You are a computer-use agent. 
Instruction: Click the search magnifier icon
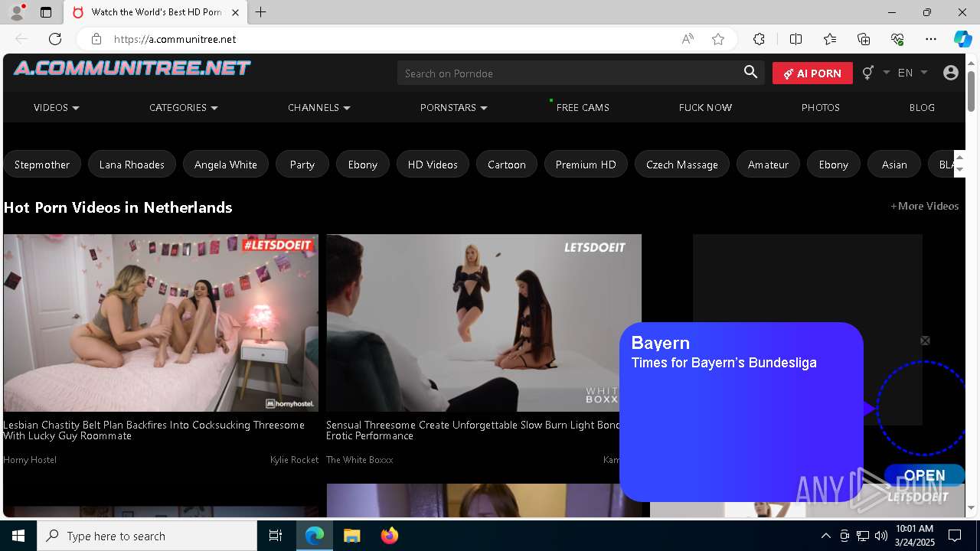[750, 73]
